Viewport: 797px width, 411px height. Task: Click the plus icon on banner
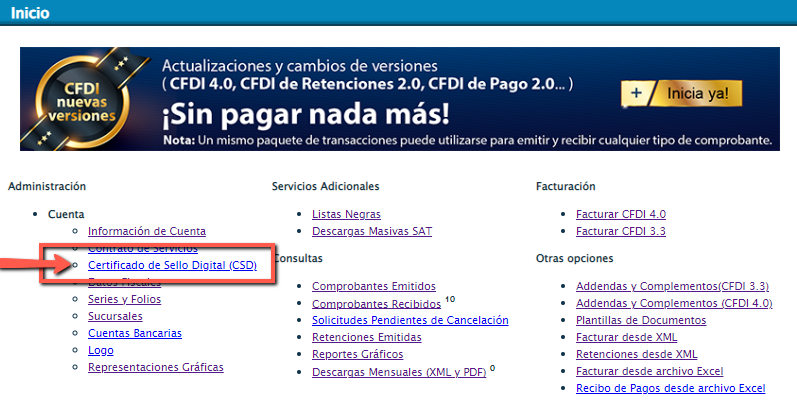point(636,93)
